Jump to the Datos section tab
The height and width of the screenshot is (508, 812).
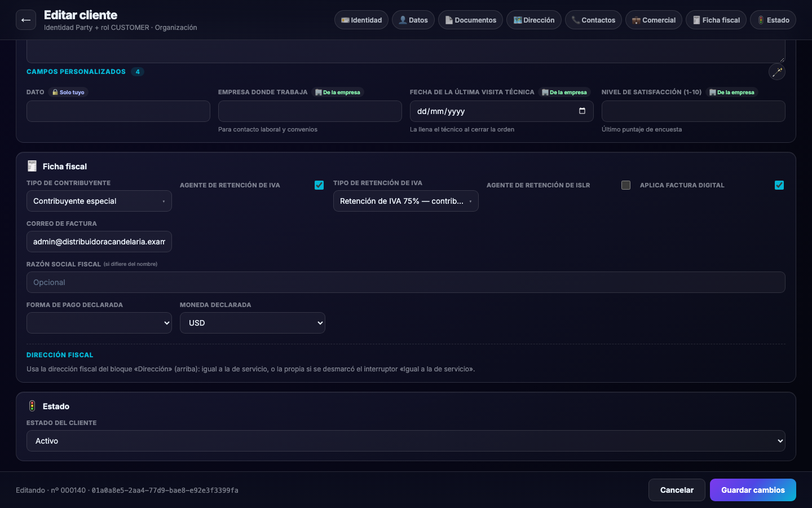click(x=413, y=20)
